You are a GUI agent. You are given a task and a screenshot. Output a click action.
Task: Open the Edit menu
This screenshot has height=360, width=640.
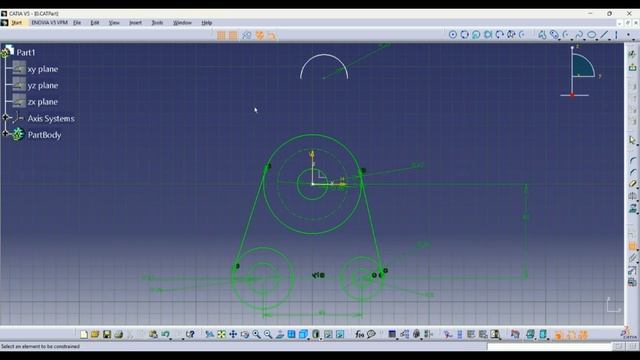coord(95,23)
